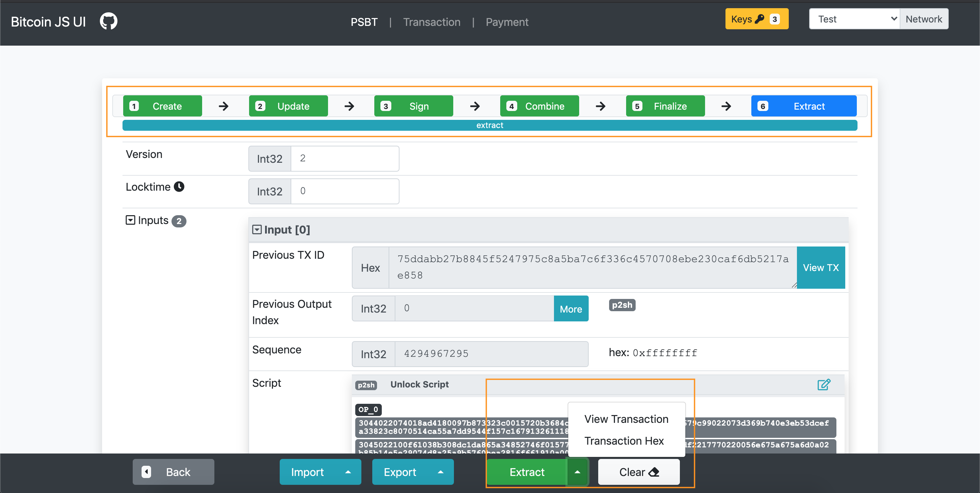Switch to the Payment tab
The width and height of the screenshot is (980, 493).
coord(507,22)
